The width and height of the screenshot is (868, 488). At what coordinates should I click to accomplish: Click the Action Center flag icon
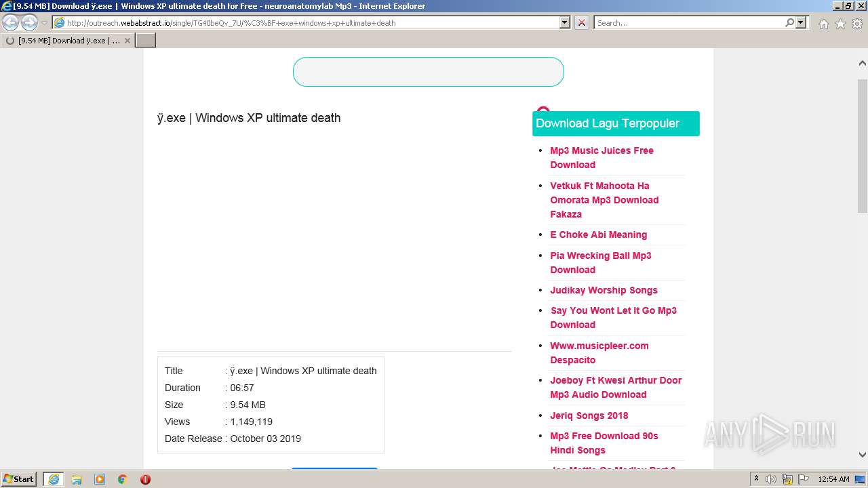[803, 479]
